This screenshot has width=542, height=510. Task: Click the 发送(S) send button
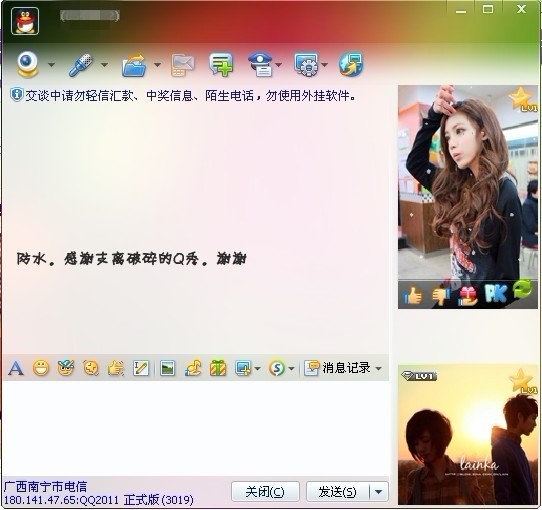click(x=337, y=492)
